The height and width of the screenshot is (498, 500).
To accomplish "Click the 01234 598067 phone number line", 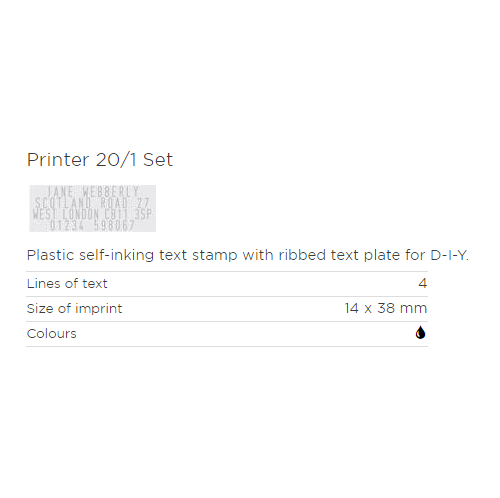I will click(x=92, y=225).
